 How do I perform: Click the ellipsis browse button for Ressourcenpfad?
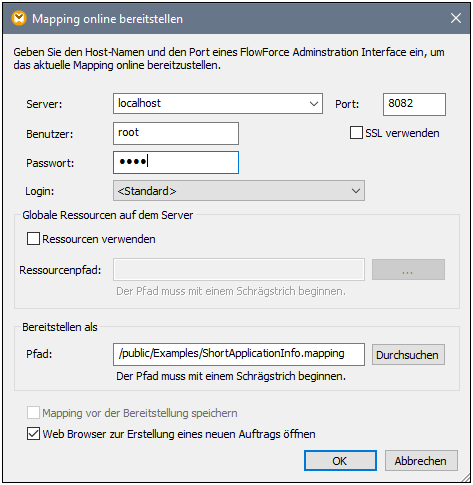click(x=408, y=270)
